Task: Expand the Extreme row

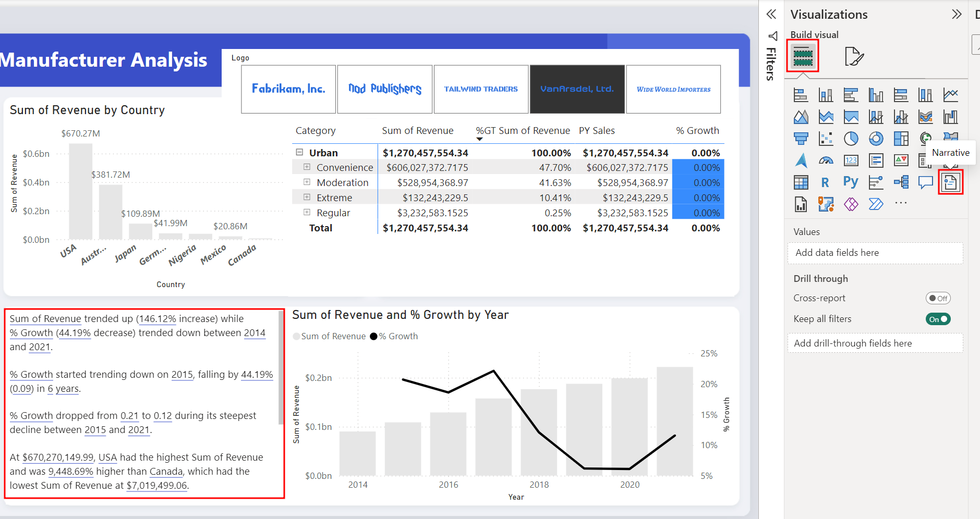Action: [x=307, y=197]
